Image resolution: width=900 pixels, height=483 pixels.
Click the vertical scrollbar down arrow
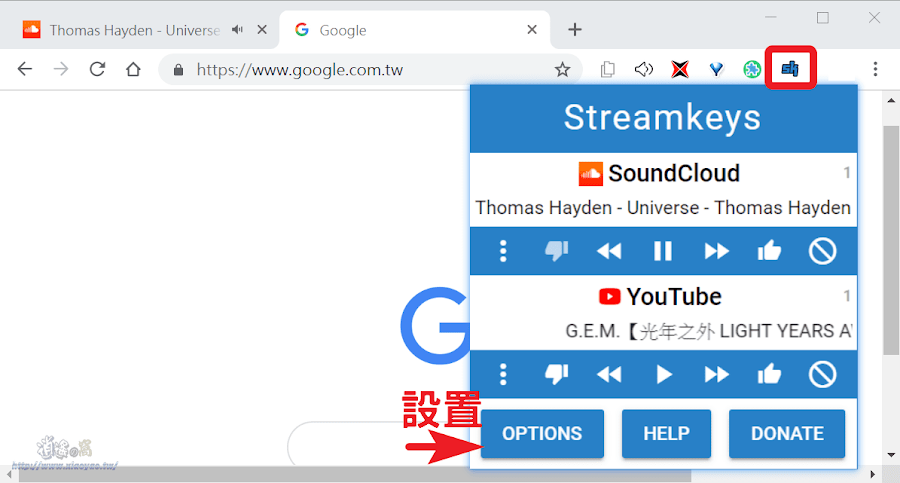[x=891, y=455]
